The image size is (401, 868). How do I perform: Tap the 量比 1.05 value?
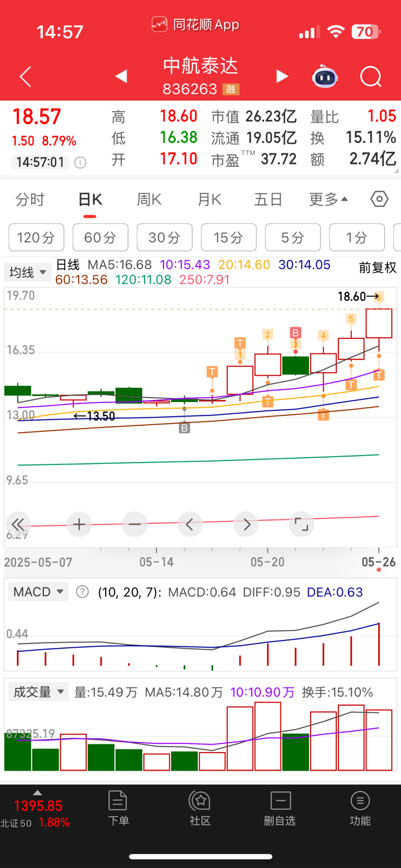pyautogui.click(x=353, y=116)
